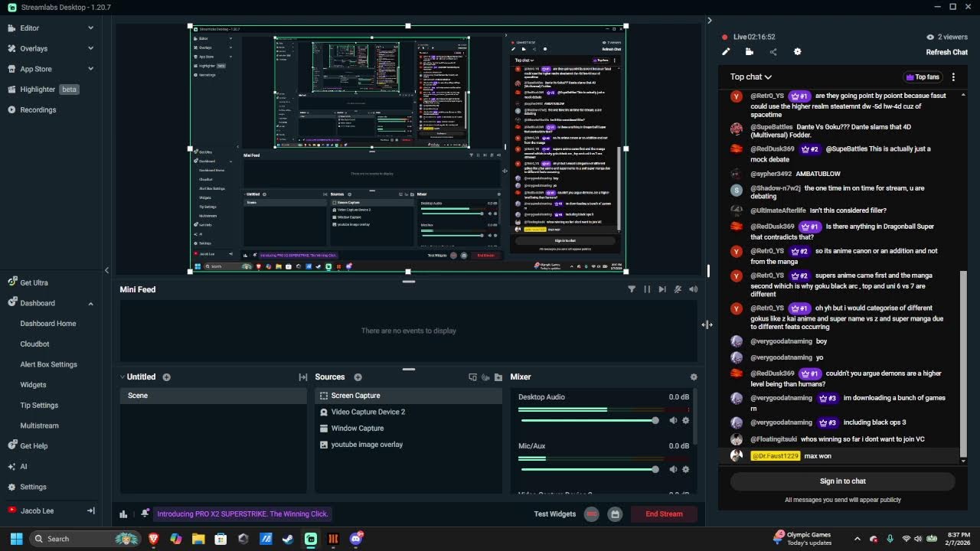Open Get Help in the sidebar
Screen dimensions: 980x551
pyautogui.click(x=28, y=446)
